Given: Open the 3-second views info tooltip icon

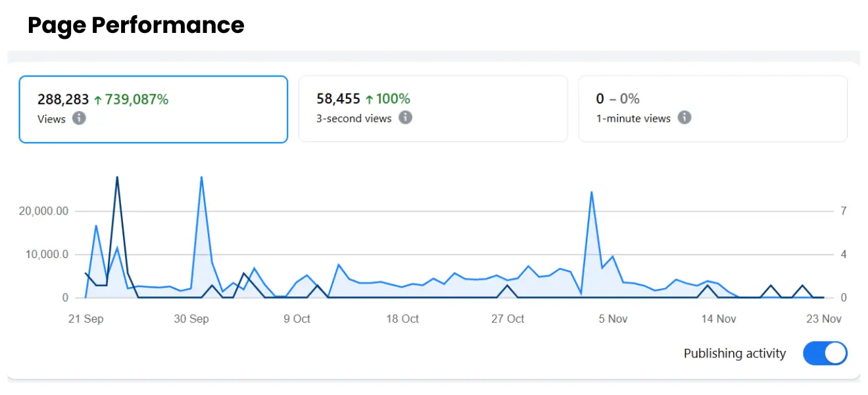Looking at the screenshot, I should [x=406, y=118].
